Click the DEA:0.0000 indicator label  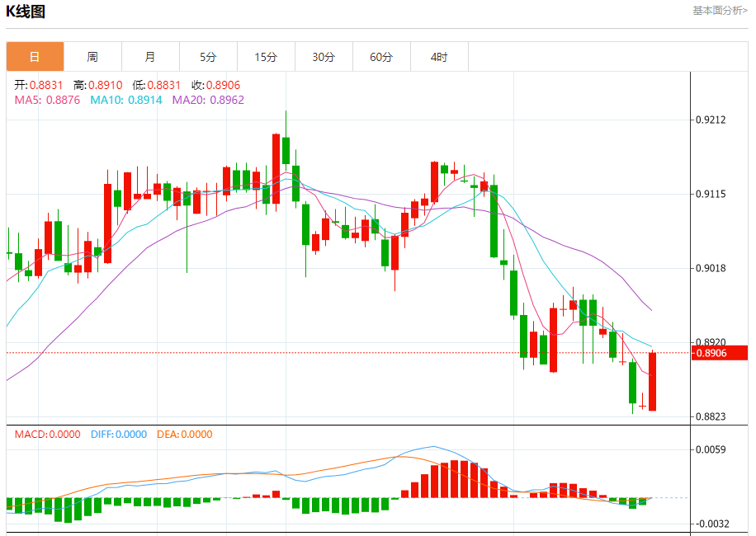[185, 435]
